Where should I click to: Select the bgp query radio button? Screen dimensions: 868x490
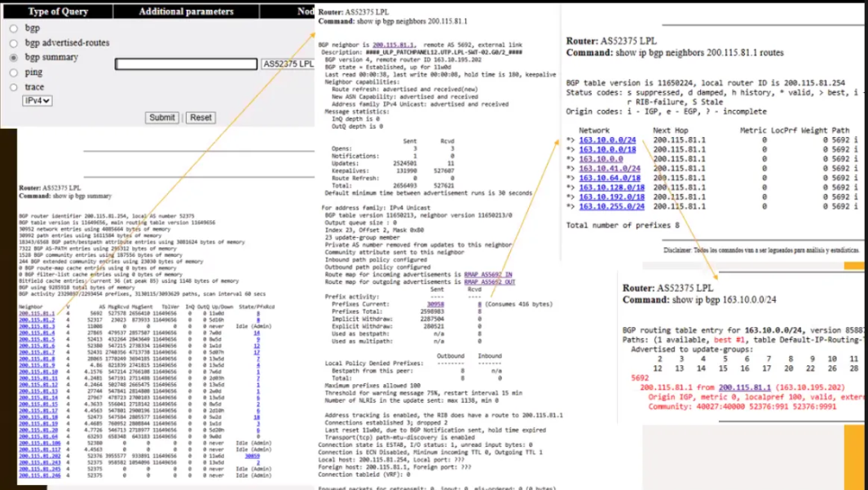point(13,29)
